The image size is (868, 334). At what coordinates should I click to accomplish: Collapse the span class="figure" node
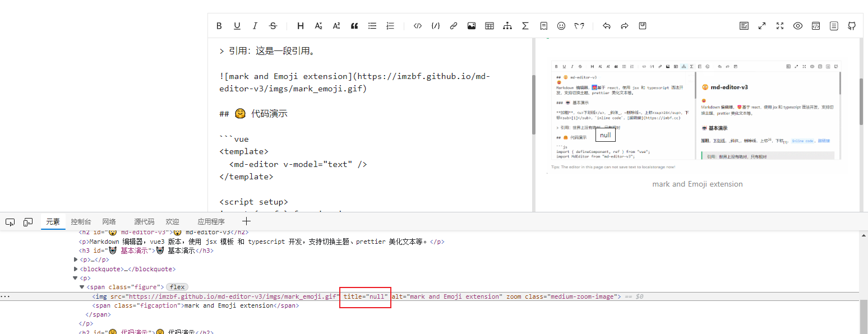tap(82, 287)
